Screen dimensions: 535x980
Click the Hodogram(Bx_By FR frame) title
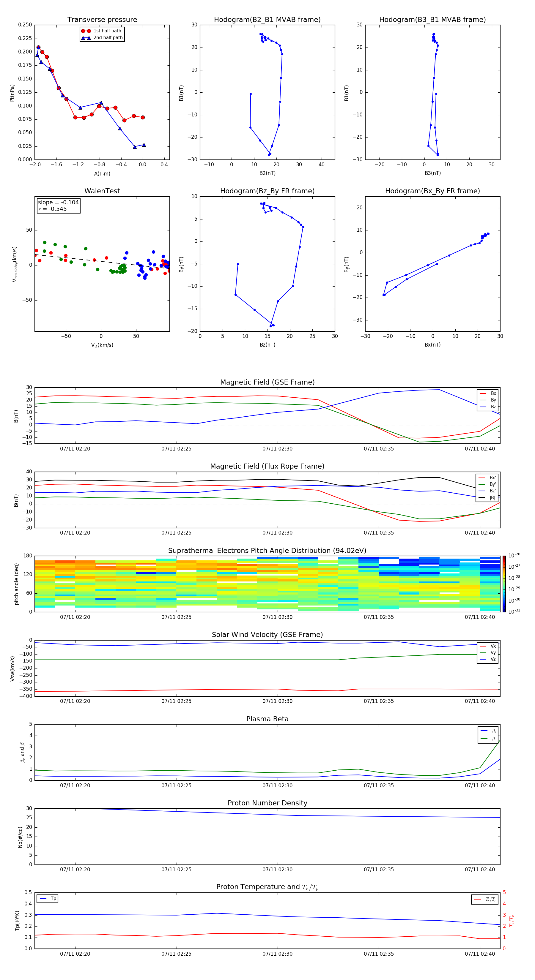(x=432, y=191)
